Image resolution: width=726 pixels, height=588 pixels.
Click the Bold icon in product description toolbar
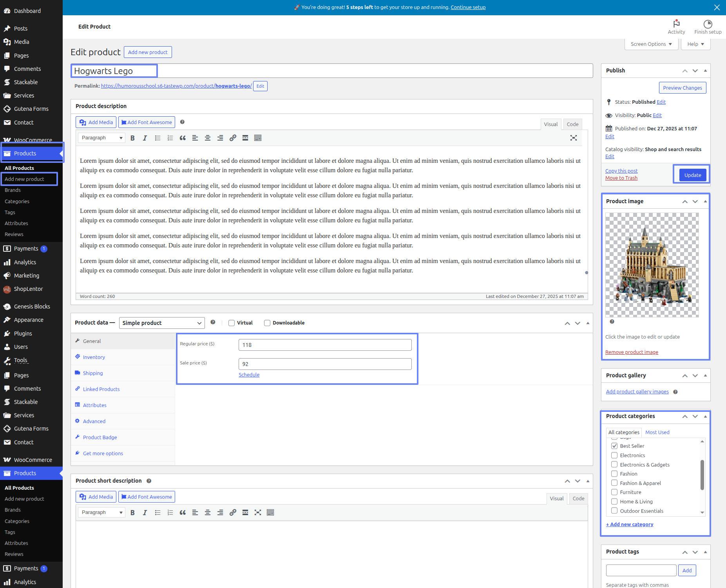click(132, 138)
